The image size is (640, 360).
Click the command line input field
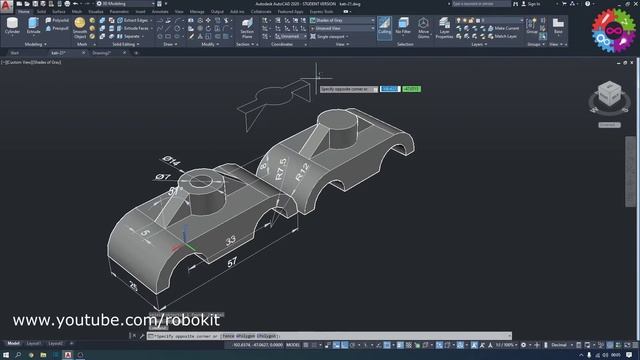point(329,336)
